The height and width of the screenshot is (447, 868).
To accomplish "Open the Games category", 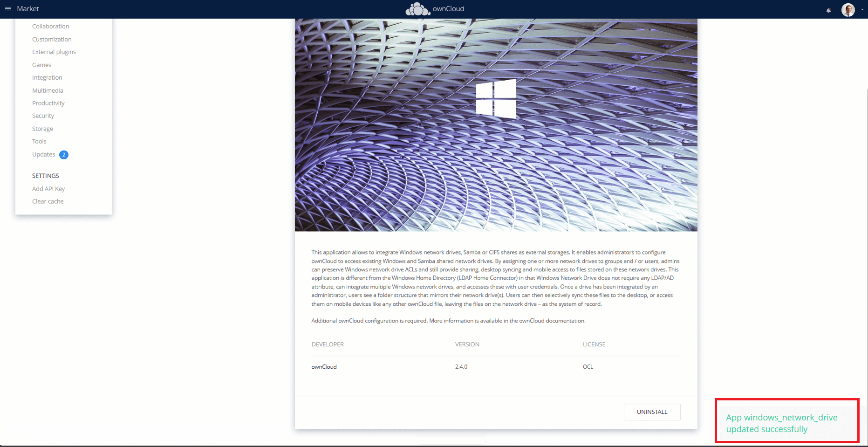I will pos(41,65).
